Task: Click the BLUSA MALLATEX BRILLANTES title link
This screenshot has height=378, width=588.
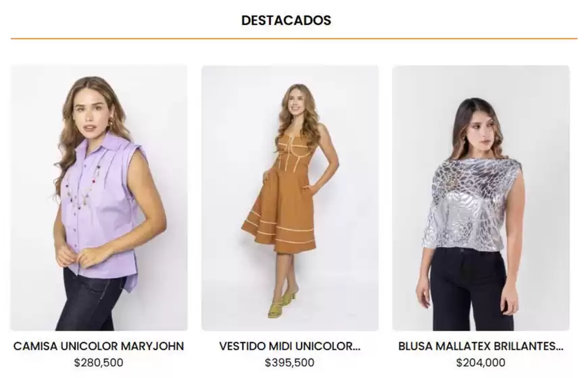Action: click(x=481, y=346)
